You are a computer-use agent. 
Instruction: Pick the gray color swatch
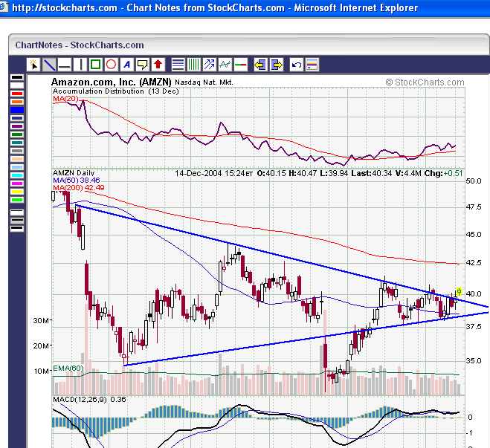point(17,151)
